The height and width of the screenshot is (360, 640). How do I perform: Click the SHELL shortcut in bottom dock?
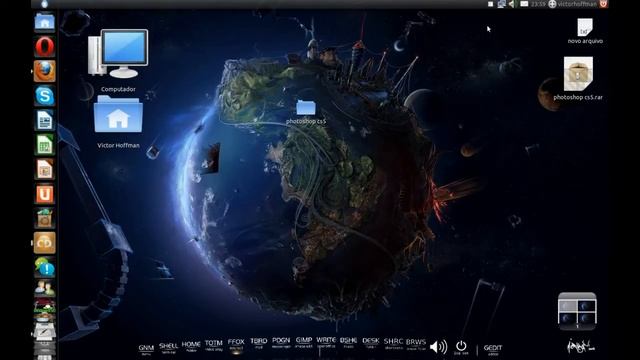[168, 347]
